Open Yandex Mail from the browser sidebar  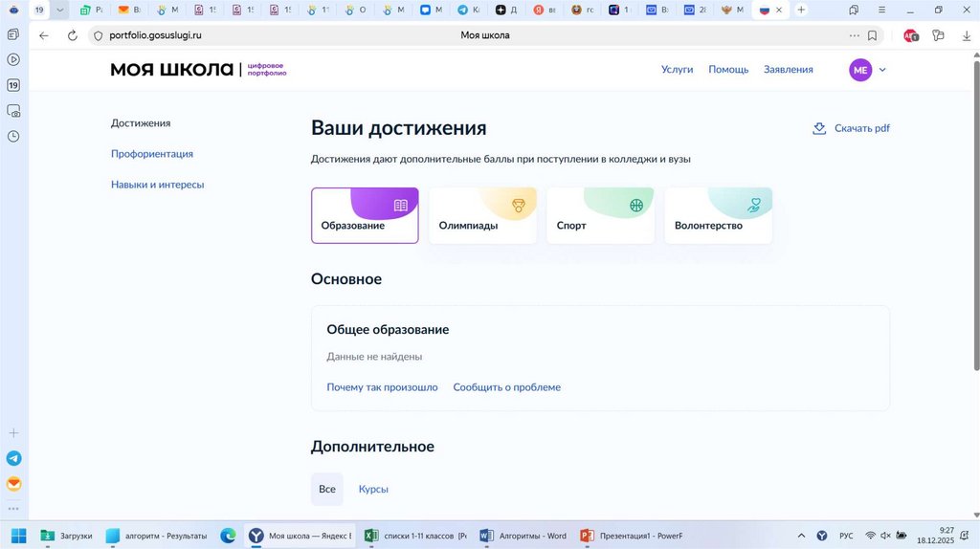[13, 484]
